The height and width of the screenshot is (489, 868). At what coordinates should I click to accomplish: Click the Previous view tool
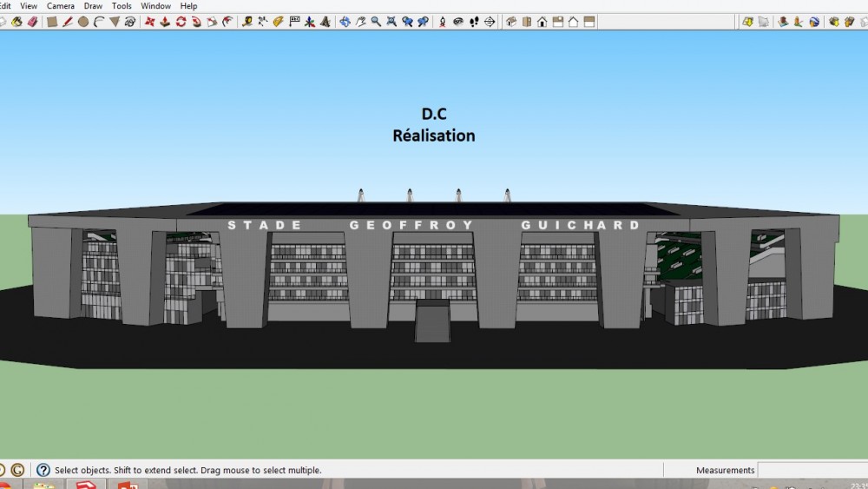407,22
